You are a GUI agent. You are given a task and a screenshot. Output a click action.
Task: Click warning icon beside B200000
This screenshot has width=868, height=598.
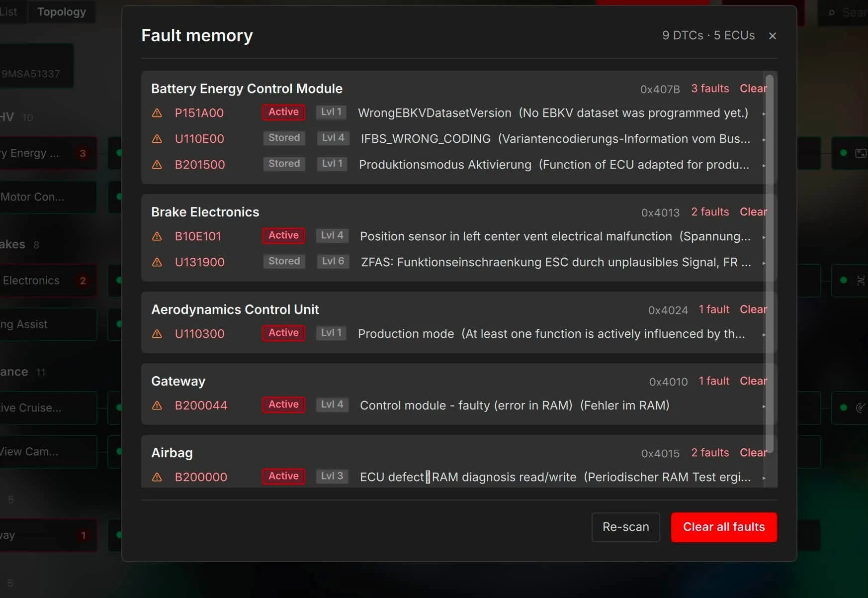[x=157, y=477]
